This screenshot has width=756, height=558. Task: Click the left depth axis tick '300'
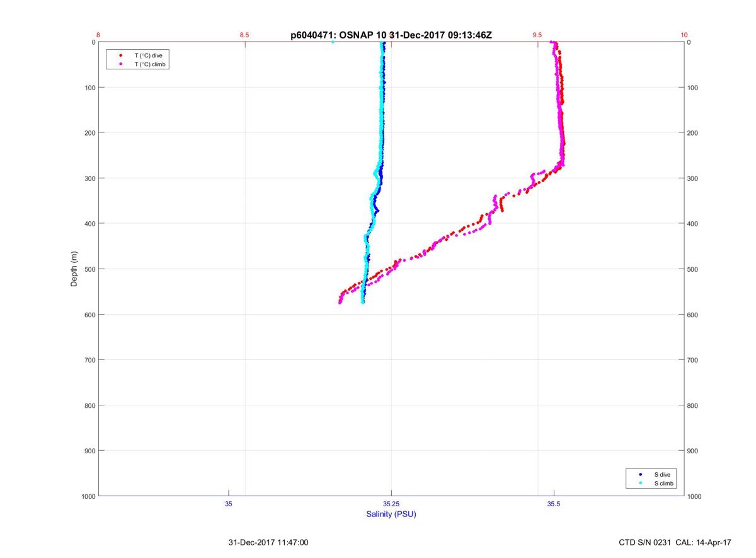tap(89, 178)
